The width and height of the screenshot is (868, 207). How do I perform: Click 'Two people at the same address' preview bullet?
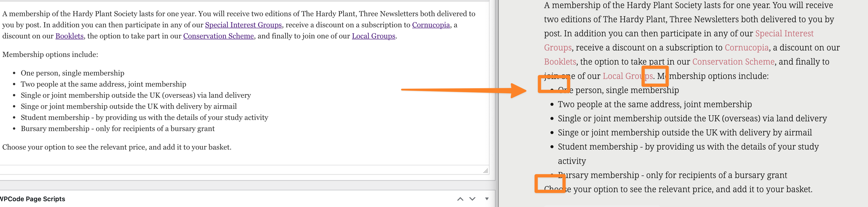click(x=654, y=104)
